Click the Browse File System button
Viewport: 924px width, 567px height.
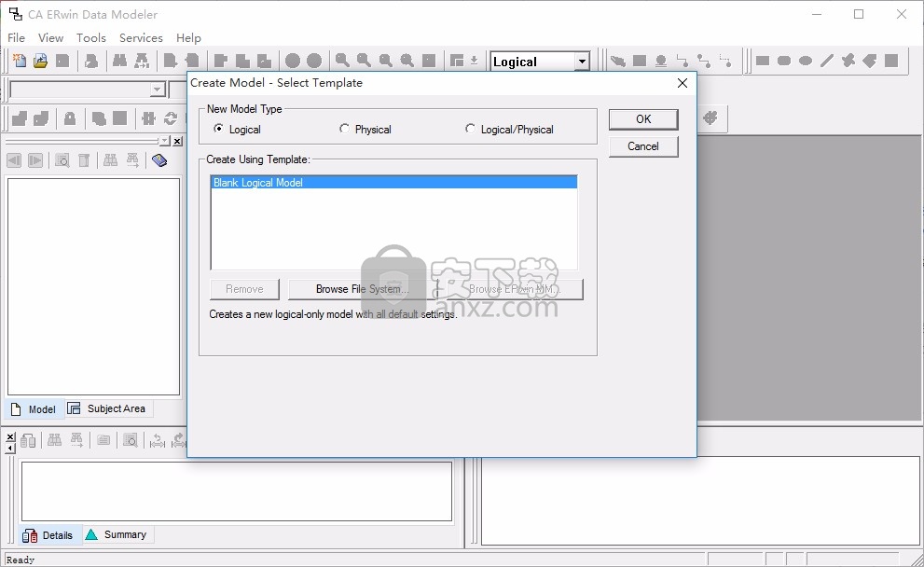pyautogui.click(x=363, y=289)
